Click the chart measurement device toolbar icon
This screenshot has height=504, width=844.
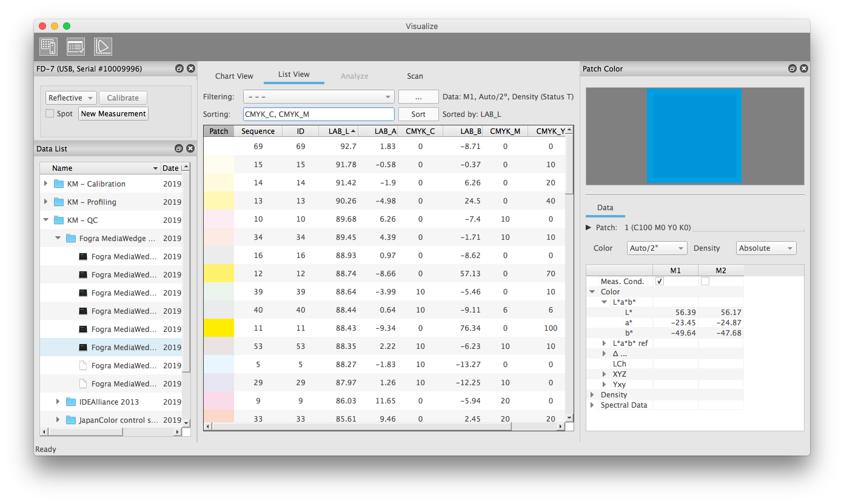(x=49, y=47)
